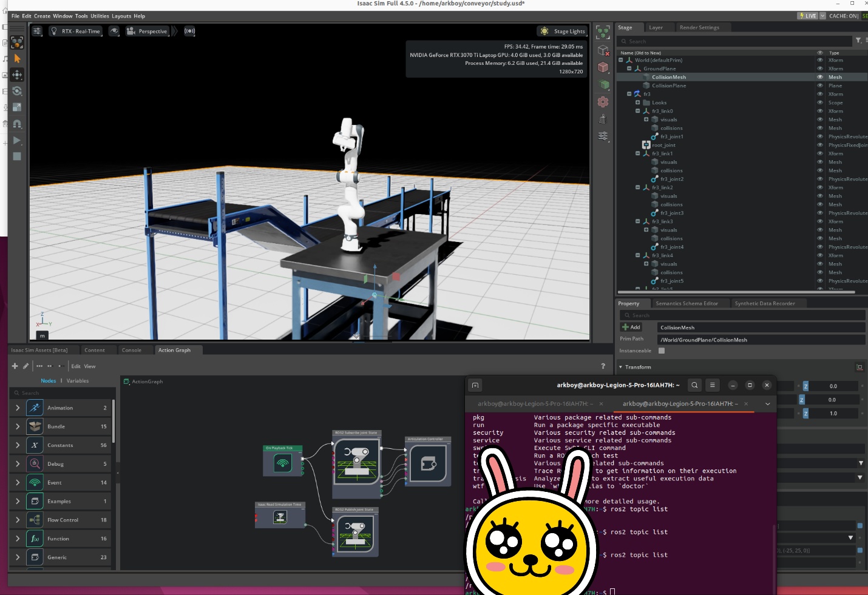Viewport: 868px width, 595px height.
Task: Switch to the Console tab
Action: [131, 350]
